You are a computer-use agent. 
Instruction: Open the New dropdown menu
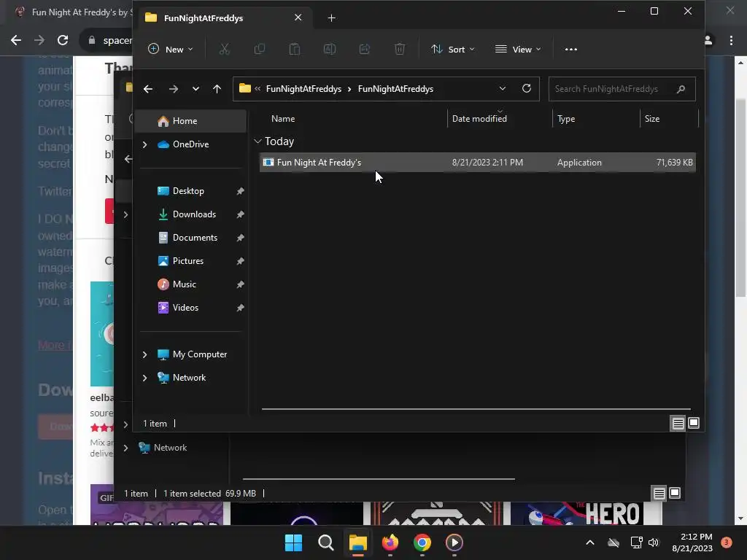coord(171,49)
